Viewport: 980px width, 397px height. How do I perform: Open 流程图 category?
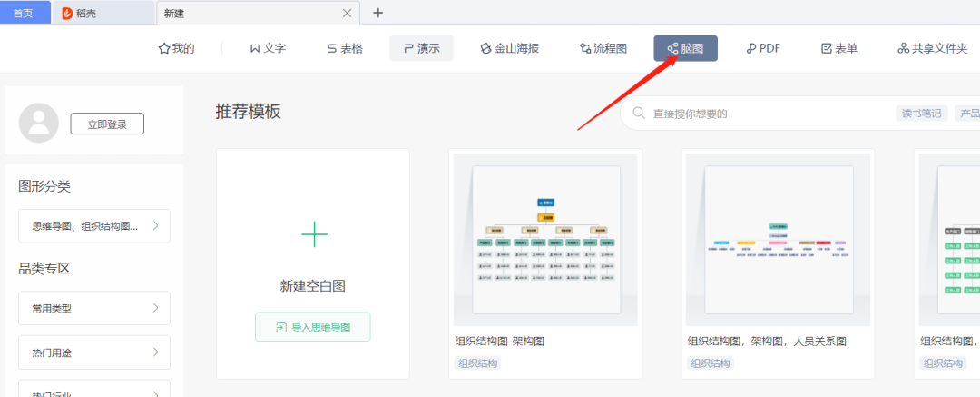coord(603,48)
